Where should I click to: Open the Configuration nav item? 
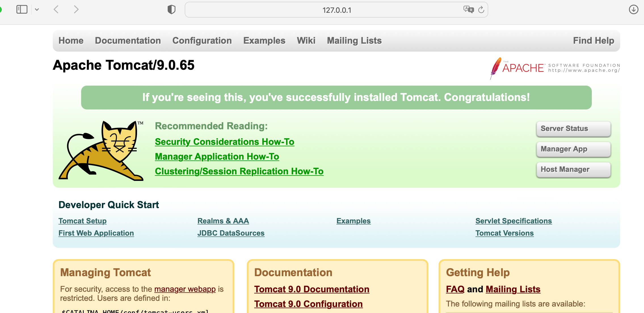202,41
